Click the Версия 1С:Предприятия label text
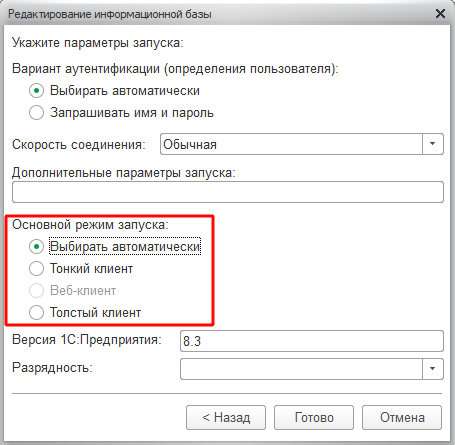Viewport: 455px width, 445px height. pos(87,340)
